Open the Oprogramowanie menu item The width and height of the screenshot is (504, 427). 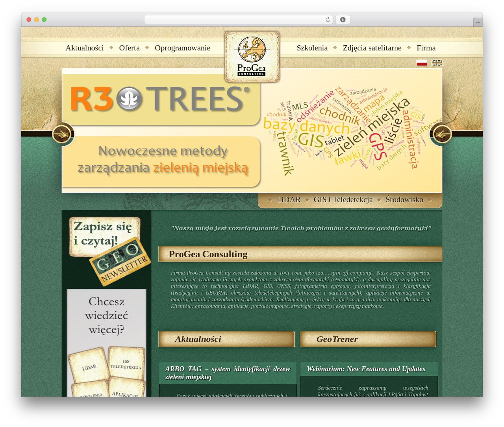pos(182,48)
